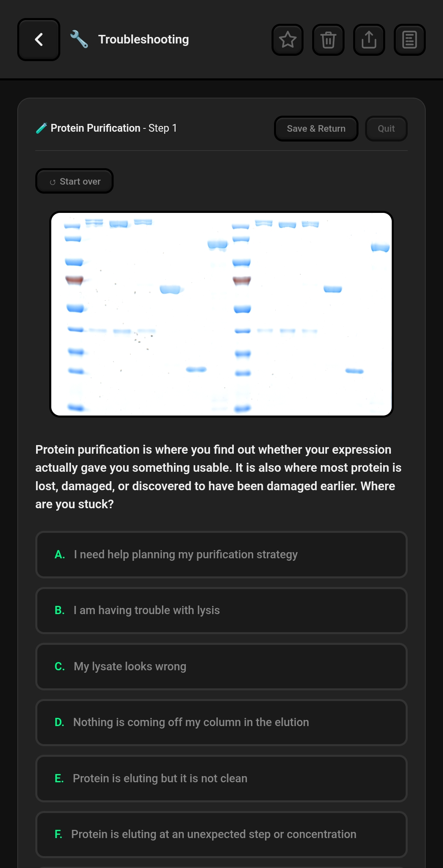Choose option D nothing coming off the column

click(x=221, y=722)
